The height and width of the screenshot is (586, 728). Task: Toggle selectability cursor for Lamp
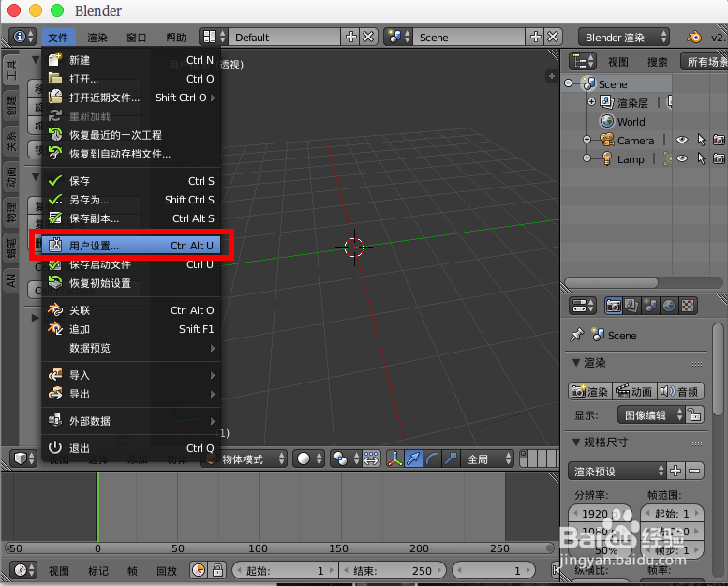pos(701,158)
